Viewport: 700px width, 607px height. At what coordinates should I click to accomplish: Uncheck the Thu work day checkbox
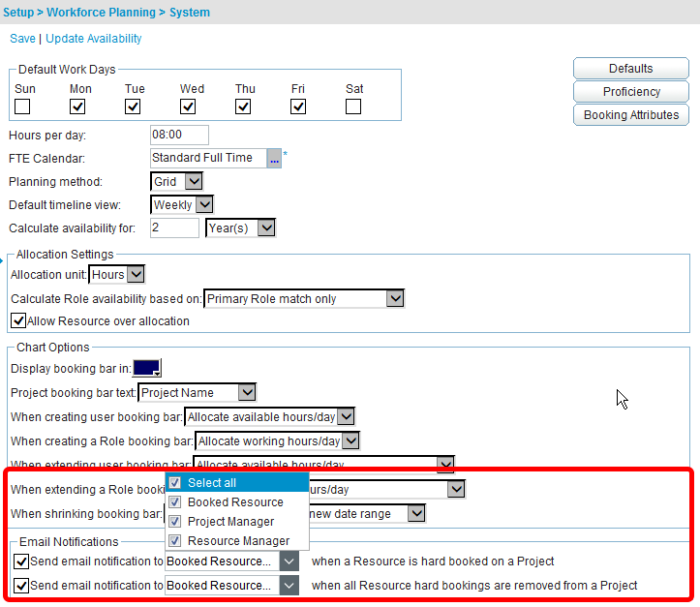point(243,106)
